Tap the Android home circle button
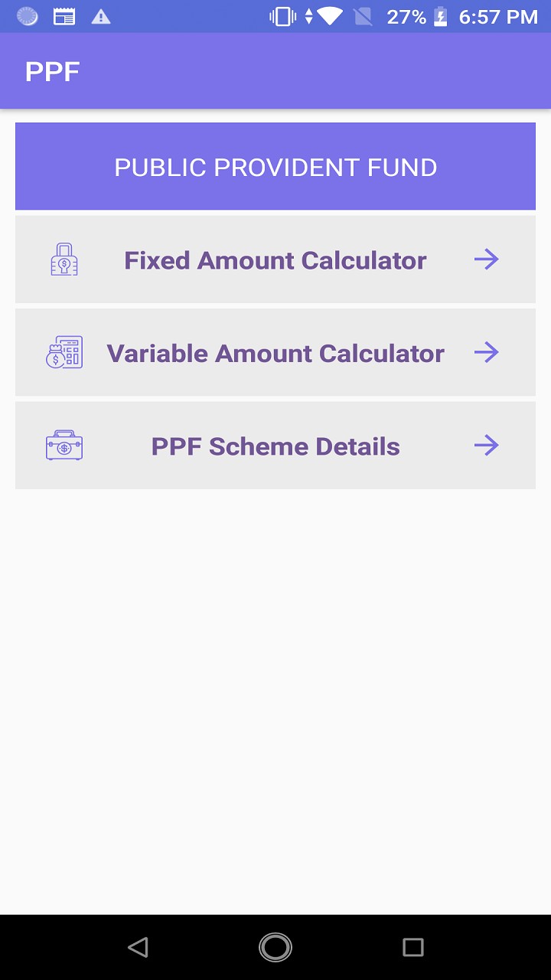This screenshot has height=980, width=551. pos(275,948)
